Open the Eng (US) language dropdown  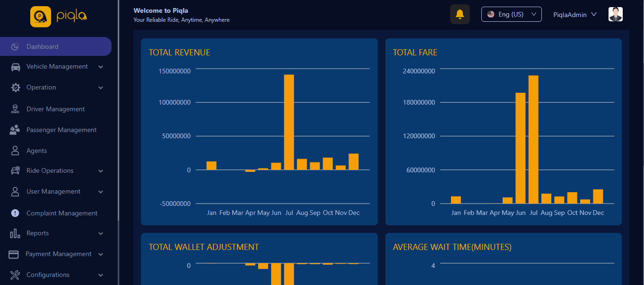pyautogui.click(x=511, y=14)
